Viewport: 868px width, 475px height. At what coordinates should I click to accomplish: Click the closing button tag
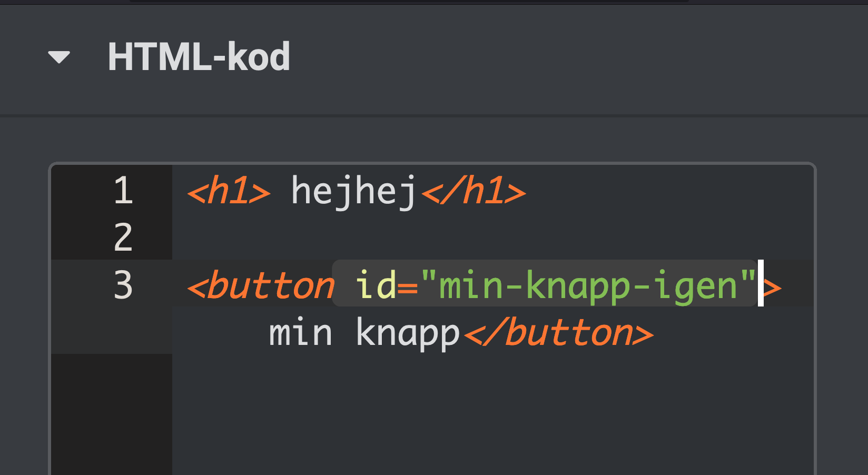559,332
